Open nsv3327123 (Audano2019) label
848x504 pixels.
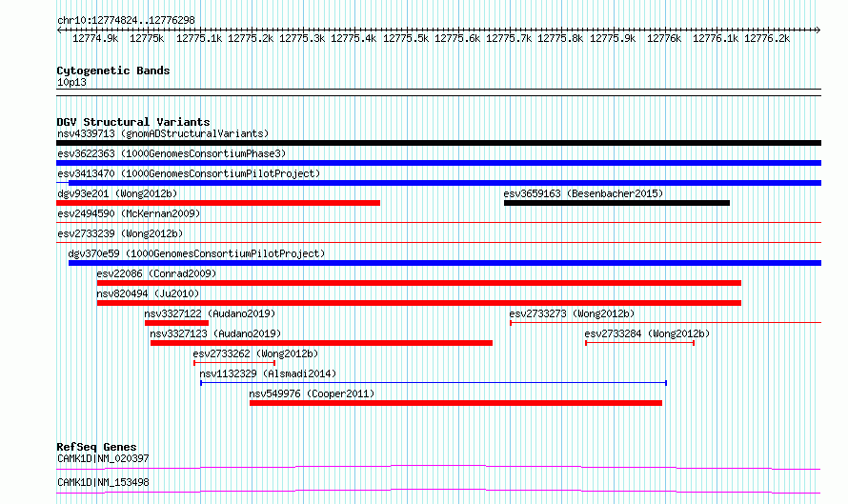coord(215,333)
